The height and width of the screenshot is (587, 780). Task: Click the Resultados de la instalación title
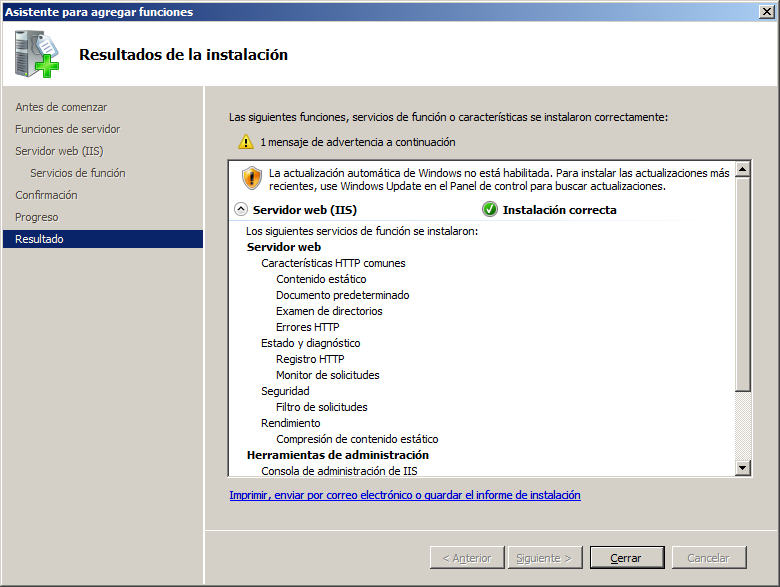point(184,55)
